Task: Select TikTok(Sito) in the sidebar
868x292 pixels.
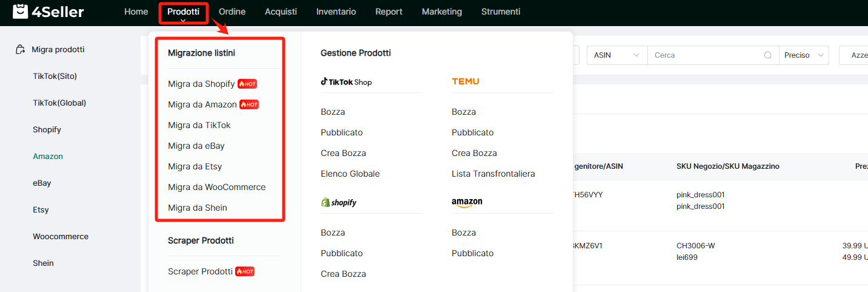Action: point(55,76)
